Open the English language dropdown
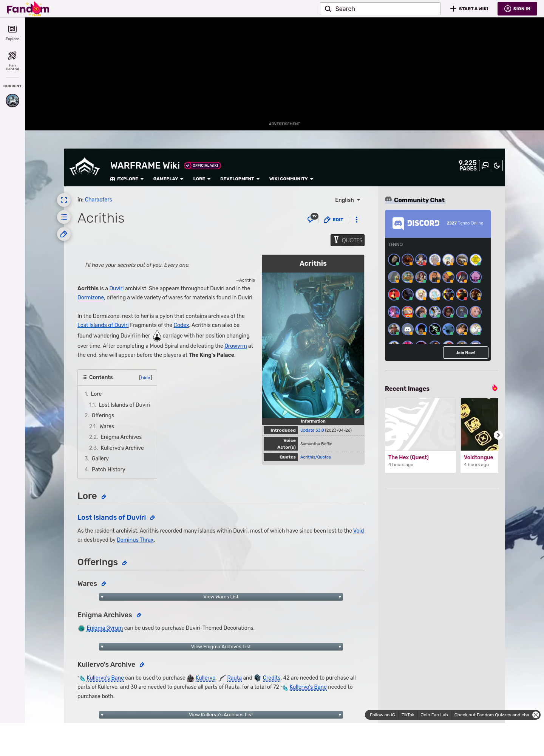The width and height of the screenshot is (544, 756). [348, 200]
